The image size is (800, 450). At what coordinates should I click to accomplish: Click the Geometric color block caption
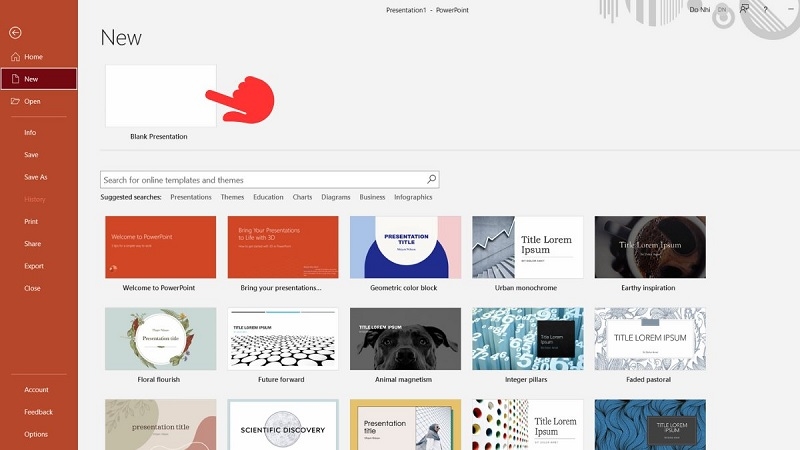tap(404, 288)
